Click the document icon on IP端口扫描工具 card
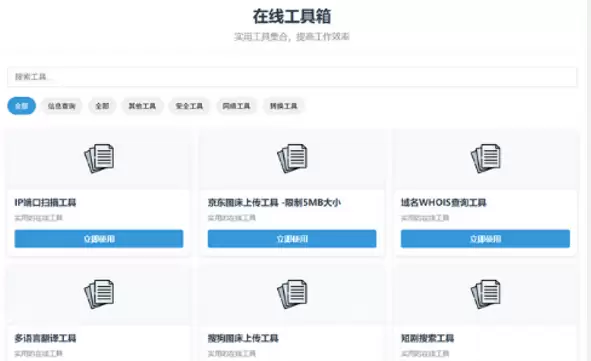 click(x=99, y=158)
